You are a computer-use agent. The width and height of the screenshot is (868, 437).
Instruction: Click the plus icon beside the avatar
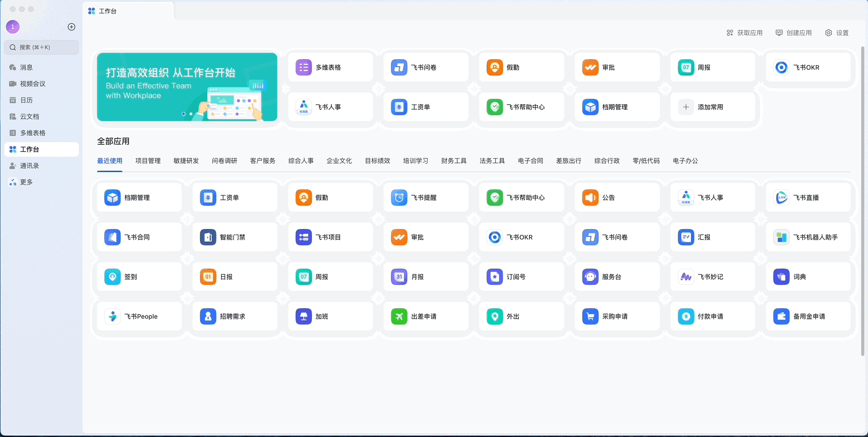[71, 27]
